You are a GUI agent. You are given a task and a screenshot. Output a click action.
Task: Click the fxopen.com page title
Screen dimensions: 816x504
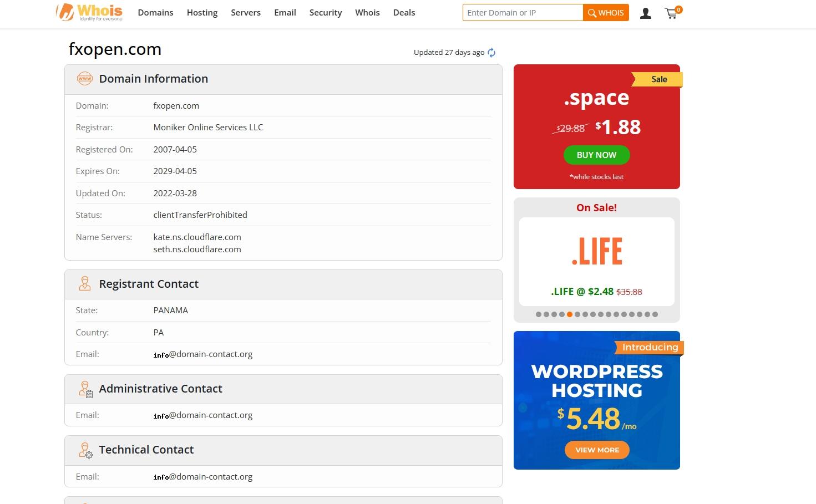pyautogui.click(x=115, y=49)
